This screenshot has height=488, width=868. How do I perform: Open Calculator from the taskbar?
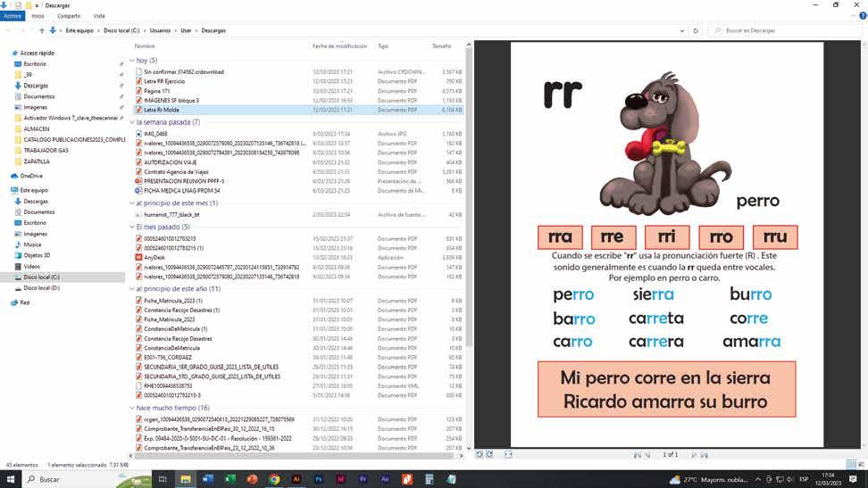pyautogui.click(x=429, y=479)
